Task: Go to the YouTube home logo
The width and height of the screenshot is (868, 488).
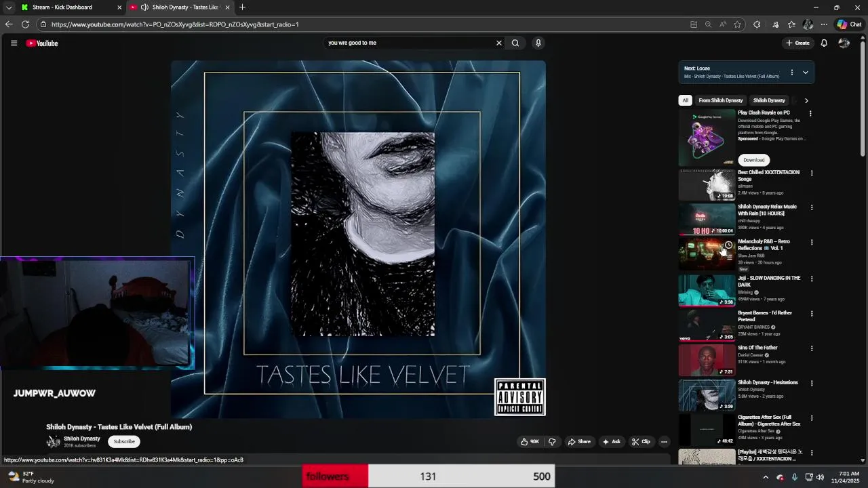Action: point(42,43)
